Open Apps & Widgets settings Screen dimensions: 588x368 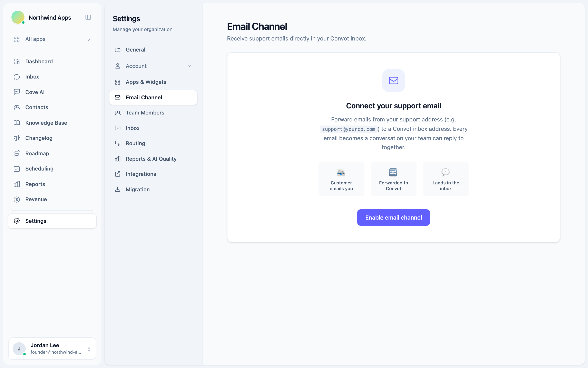[153, 82]
